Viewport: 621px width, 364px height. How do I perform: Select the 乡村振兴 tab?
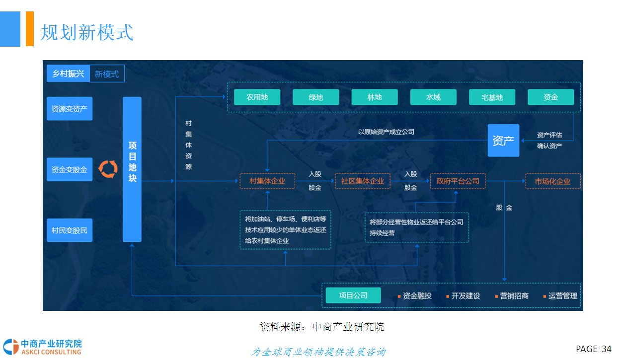(68, 74)
